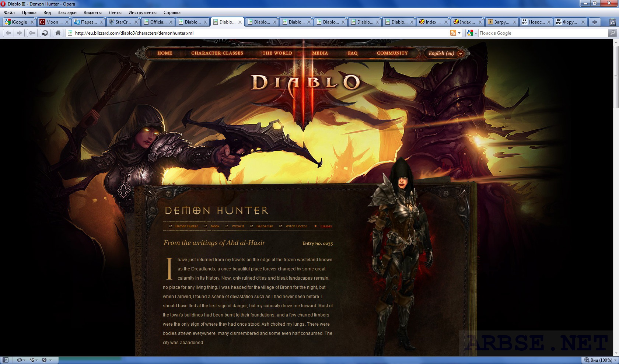Select the Demon Hunter class link
The image size is (619, 364).
coord(186,226)
